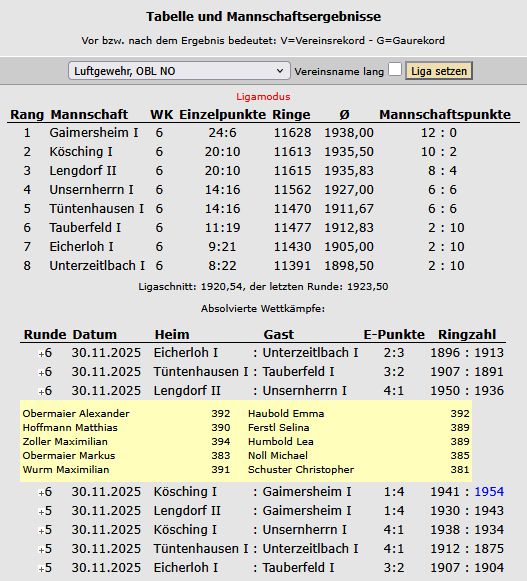The height and width of the screenshot is (581, 527).
Task: Click the red Ligamodus link
Action: [263, 97]
